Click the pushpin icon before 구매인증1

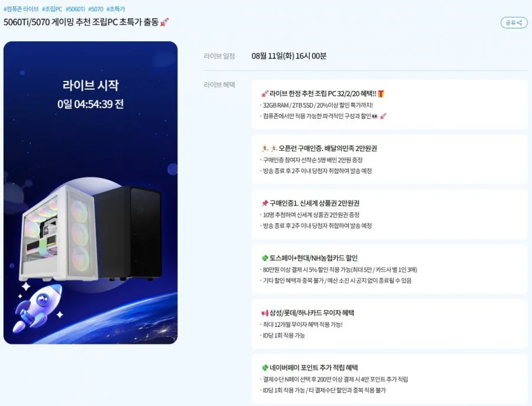click(265, 203)
